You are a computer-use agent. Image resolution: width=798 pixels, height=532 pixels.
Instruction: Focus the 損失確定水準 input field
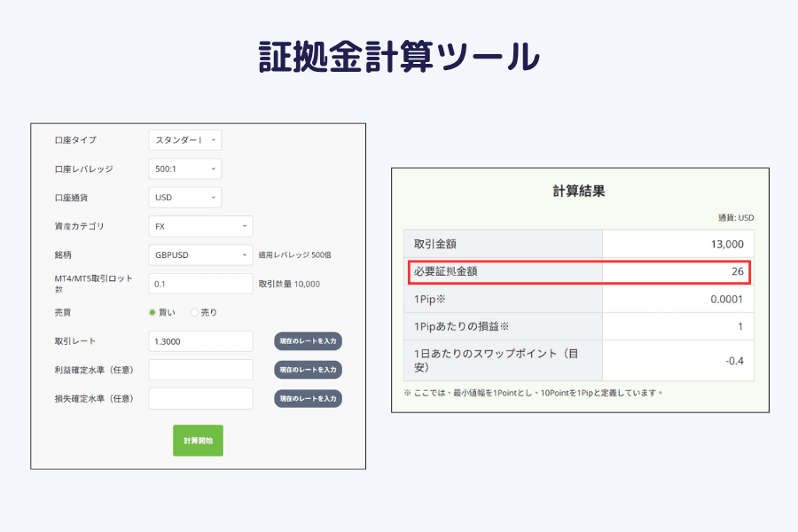click(x=200, y=399)
